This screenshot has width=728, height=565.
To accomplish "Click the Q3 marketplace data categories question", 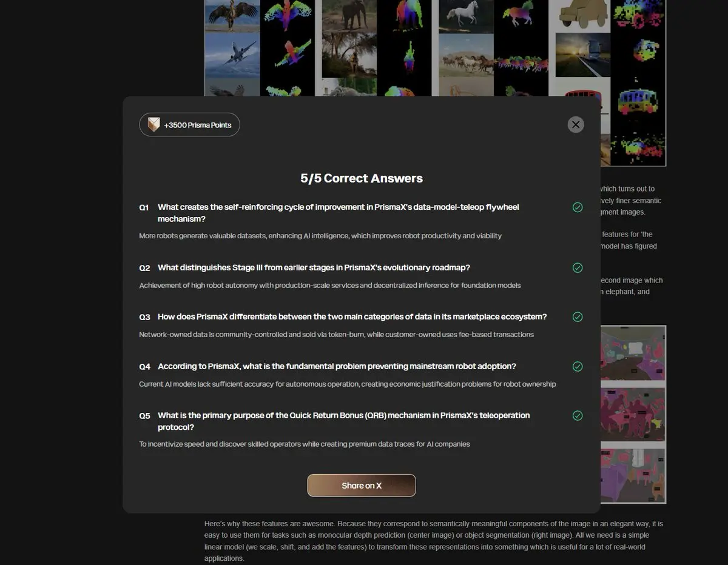I will pyautogui.click(x=352, y=316).
